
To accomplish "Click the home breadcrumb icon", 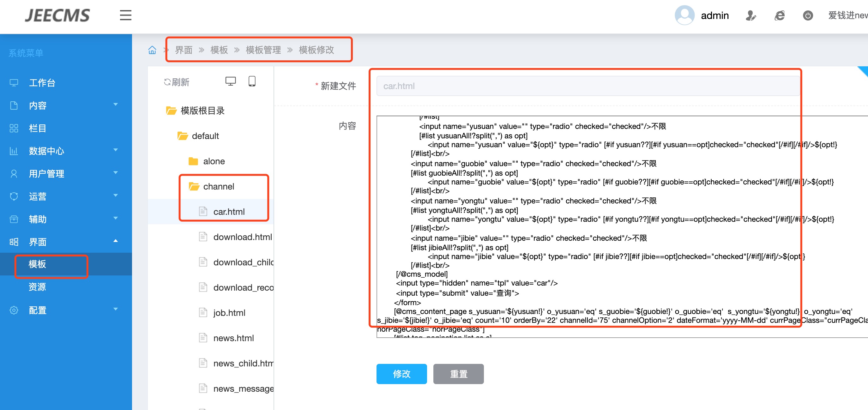I will click(x=152, y=50).
